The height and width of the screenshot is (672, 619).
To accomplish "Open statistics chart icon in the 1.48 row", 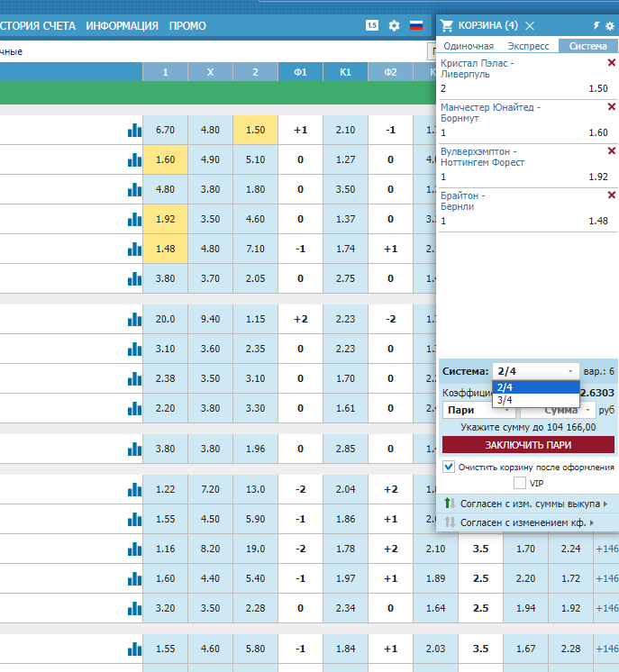I will coord(134,249).
